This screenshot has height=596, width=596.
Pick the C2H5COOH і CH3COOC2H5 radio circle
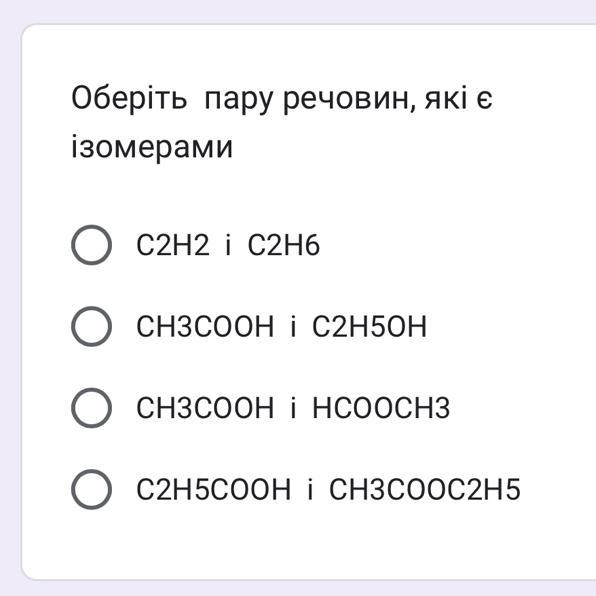[91, 490]
